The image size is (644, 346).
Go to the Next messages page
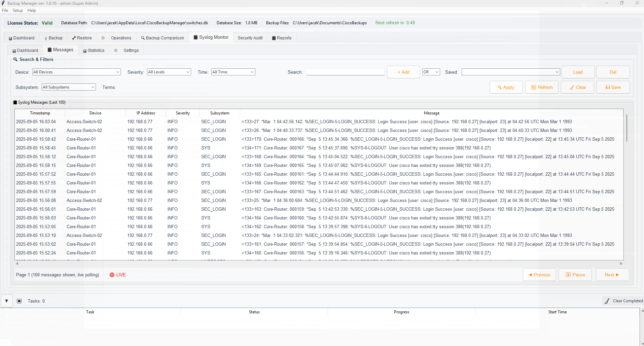612,275
